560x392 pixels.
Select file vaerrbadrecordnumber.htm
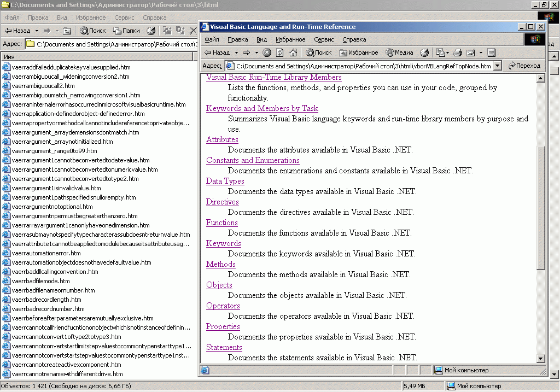coord(48,309)
